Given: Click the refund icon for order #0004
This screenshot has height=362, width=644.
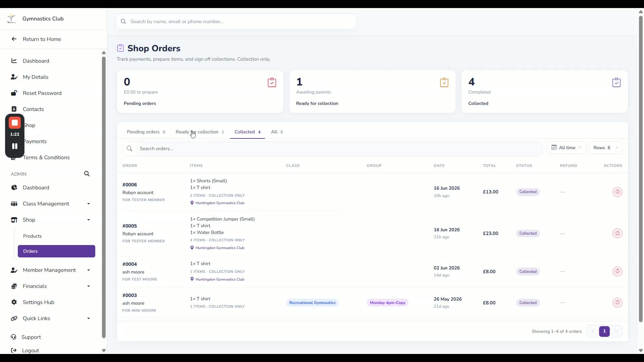Looking at the screenshot, I should (617, 271).
